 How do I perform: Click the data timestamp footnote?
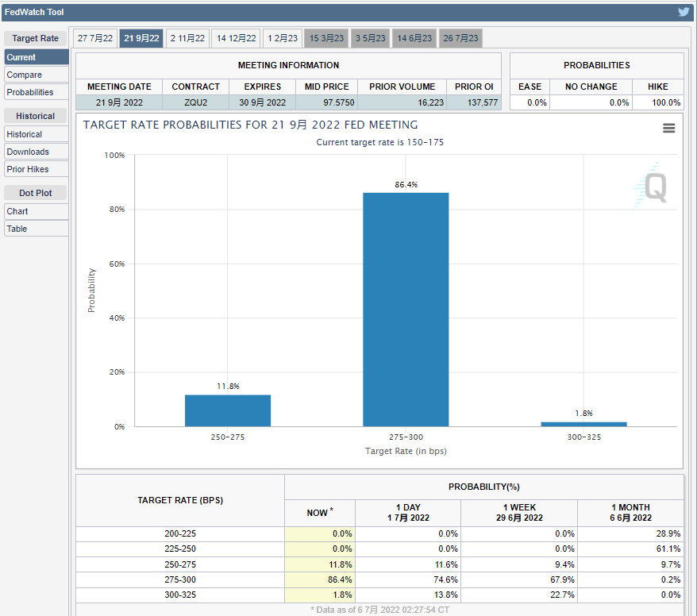coord(379,610)
